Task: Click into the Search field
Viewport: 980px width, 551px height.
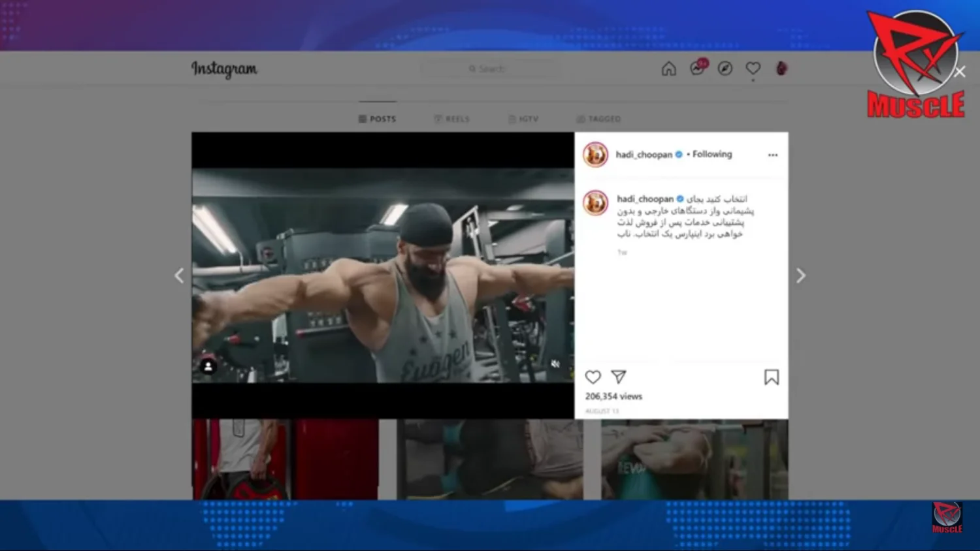Action: 490,69
